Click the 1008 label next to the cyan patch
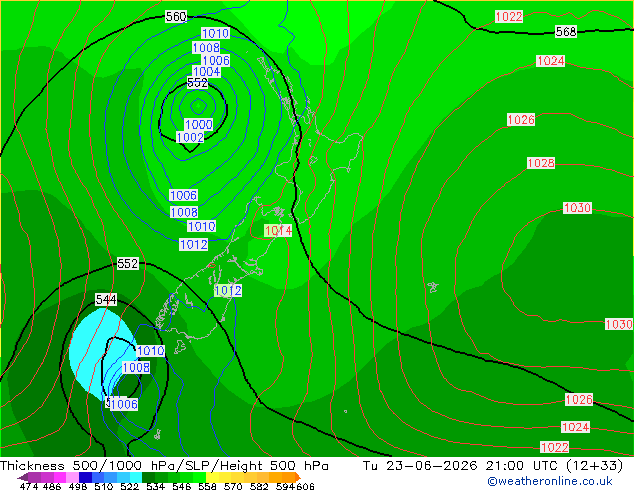The height and width of the screenshot is (490, 634). [x=136, y=367]
